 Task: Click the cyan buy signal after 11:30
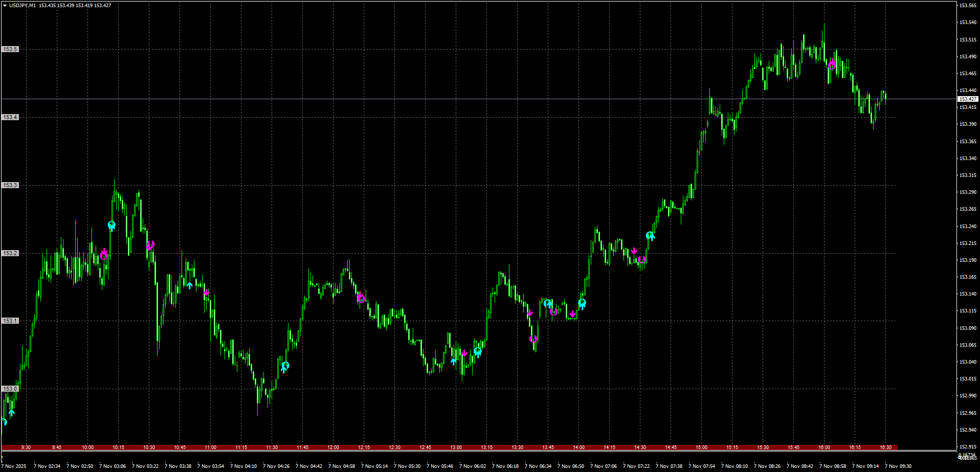point(285,366)
